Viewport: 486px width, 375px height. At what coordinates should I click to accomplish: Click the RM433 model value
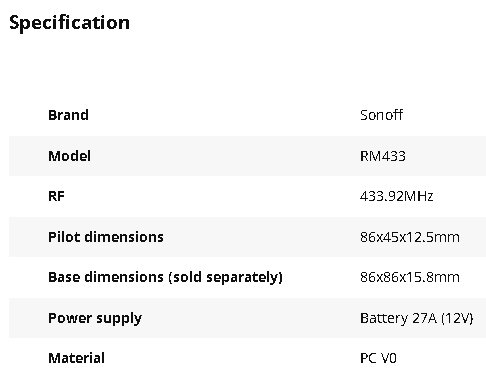(383, 156)
